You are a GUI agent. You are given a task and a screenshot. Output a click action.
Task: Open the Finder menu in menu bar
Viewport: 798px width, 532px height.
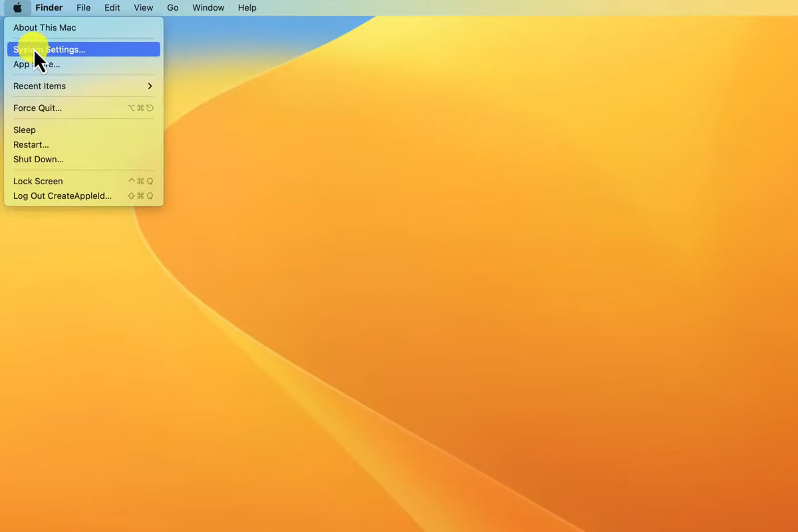point(49,8)
